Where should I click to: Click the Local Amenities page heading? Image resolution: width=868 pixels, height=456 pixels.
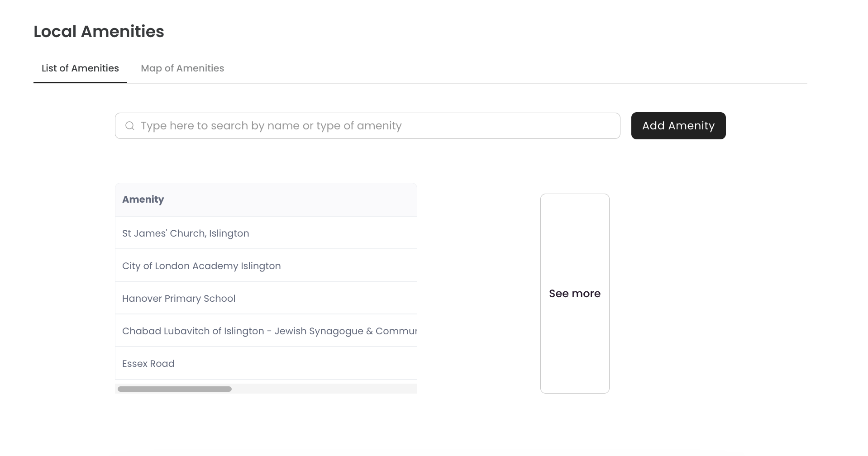[x=99, y=32]
